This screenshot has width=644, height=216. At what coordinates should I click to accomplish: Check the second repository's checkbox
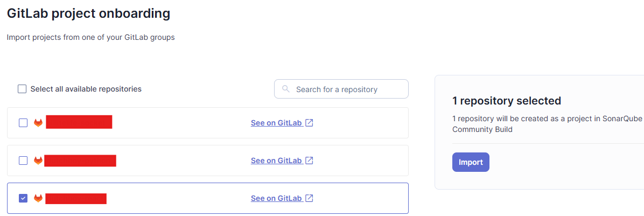pyautogui.click(x=23, y=161)
